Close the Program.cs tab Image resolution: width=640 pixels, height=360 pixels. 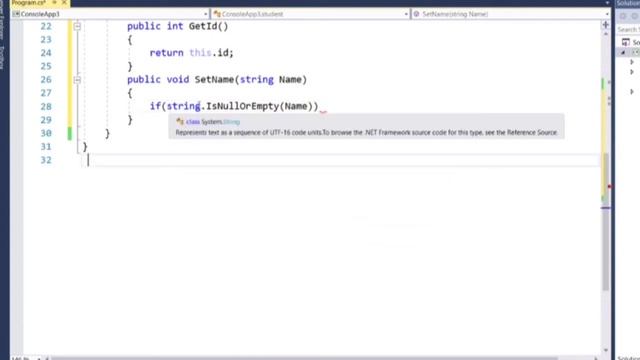click(64, 2)
